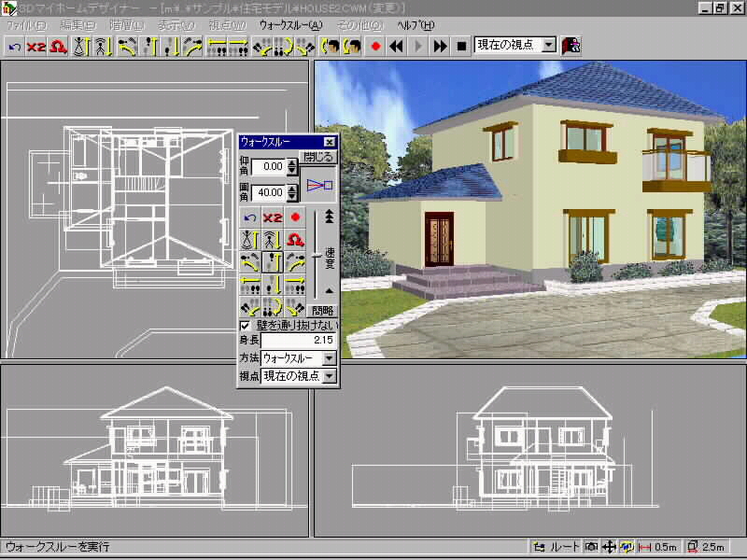Viewport: 747px width, 560px height.
Task: Click the undo arrow in the main toolbar
Action: click(x=14, y=47)
